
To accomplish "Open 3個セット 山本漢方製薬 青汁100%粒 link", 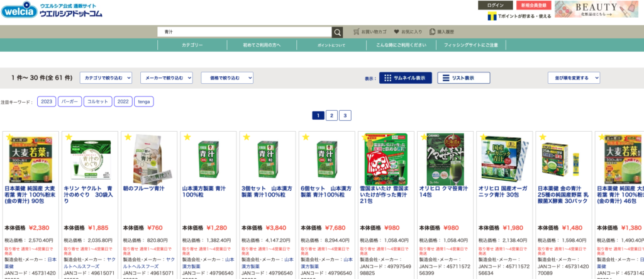I will click(266, 191).
